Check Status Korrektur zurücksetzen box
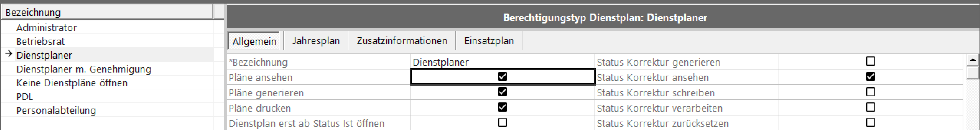Viewport: 980px width, 130px height. pyautogui.click(x=870, y=122)
